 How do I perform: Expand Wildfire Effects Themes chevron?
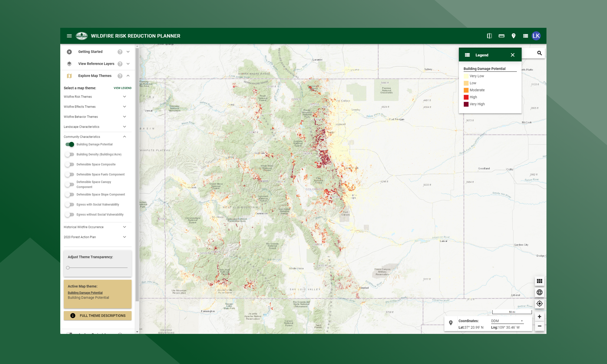[125, 107]
